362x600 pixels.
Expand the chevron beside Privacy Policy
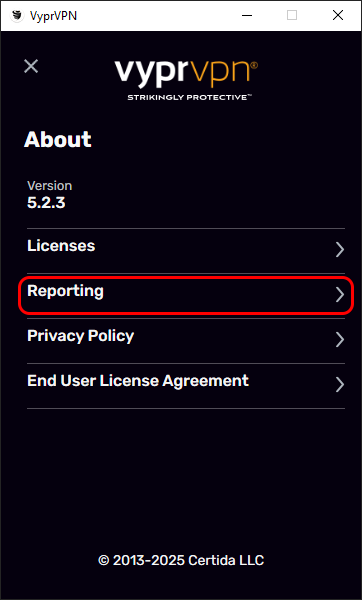pos(340,340)
